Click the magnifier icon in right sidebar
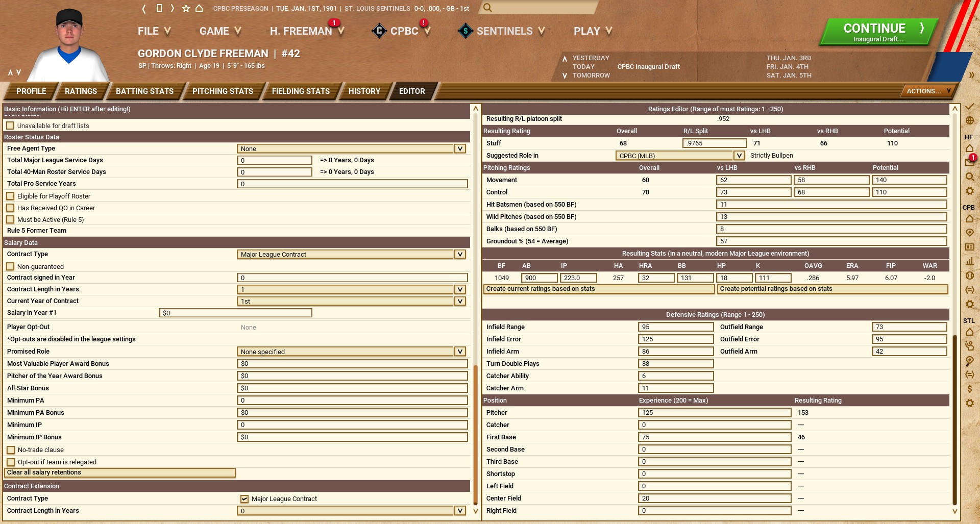Viewport: 980px width, 524px height. coord(969,177)
